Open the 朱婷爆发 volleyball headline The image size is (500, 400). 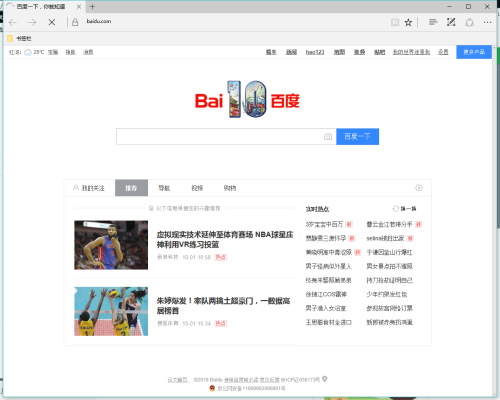coord(223,306)
